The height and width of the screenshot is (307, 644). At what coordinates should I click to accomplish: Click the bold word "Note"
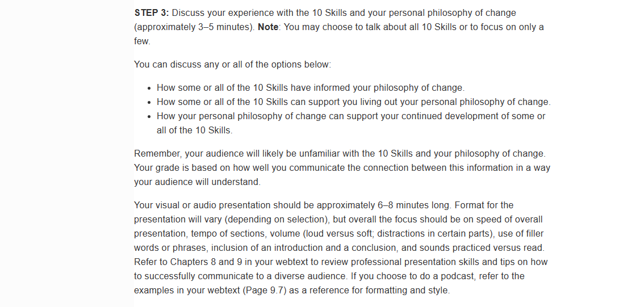(x=268, y=27)
